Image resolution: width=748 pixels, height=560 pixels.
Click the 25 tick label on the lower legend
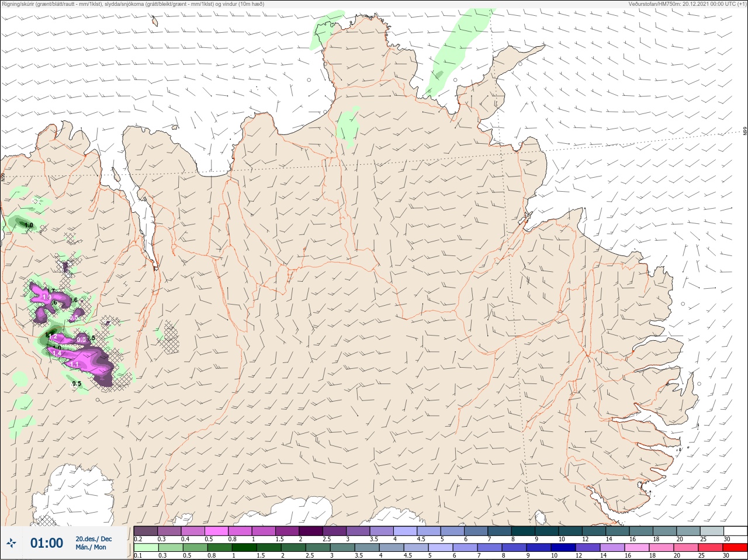coord(702,555)
